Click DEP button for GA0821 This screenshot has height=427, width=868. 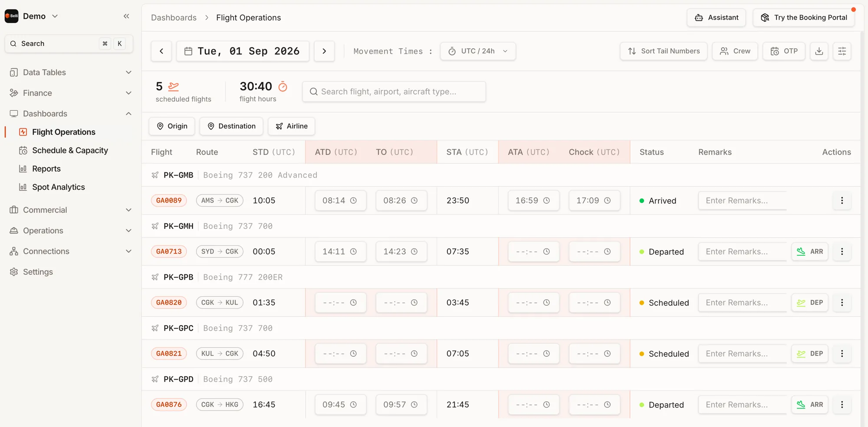(810, 354)
